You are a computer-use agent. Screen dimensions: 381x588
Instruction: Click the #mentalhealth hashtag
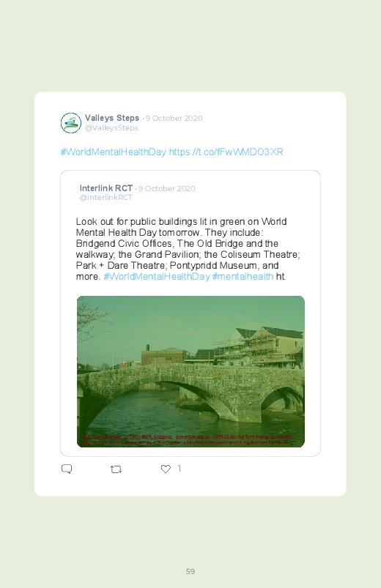[x=243, y=276]
